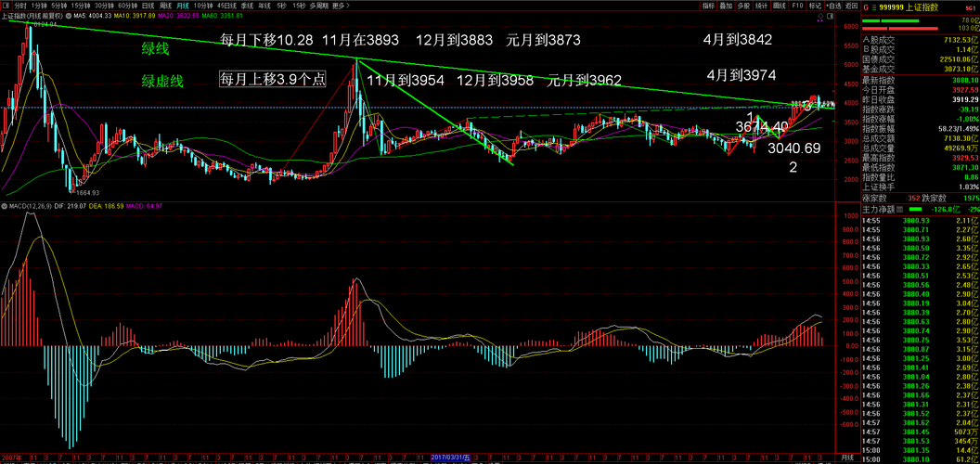
Task: Click the 今日开盘 3927.59 row
Action: point(920,89)
